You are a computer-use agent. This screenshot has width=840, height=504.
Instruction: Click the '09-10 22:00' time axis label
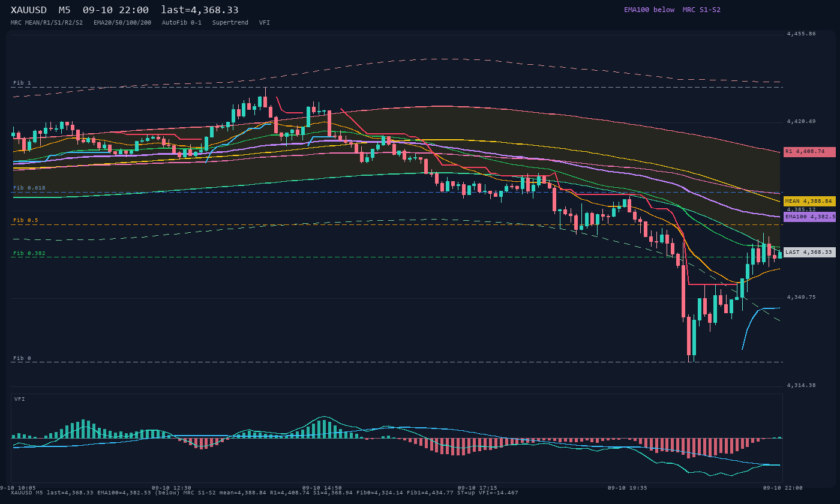coord(783,488)
